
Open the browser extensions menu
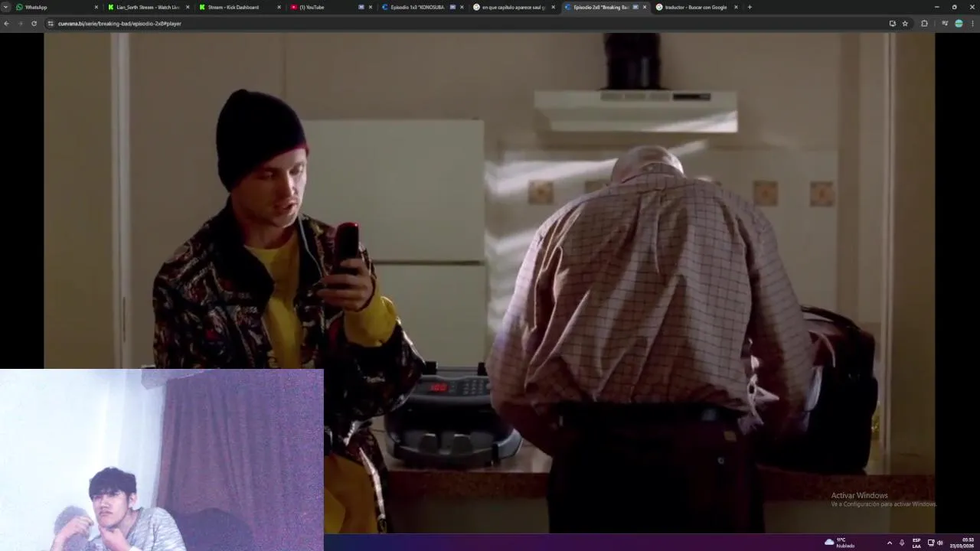[924, 24]
